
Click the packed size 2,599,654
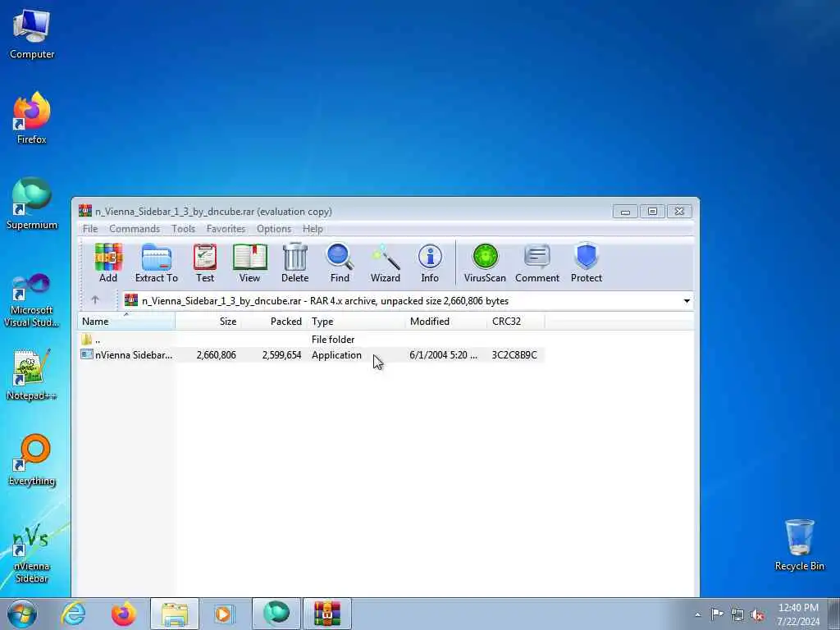tap(282, 354)
